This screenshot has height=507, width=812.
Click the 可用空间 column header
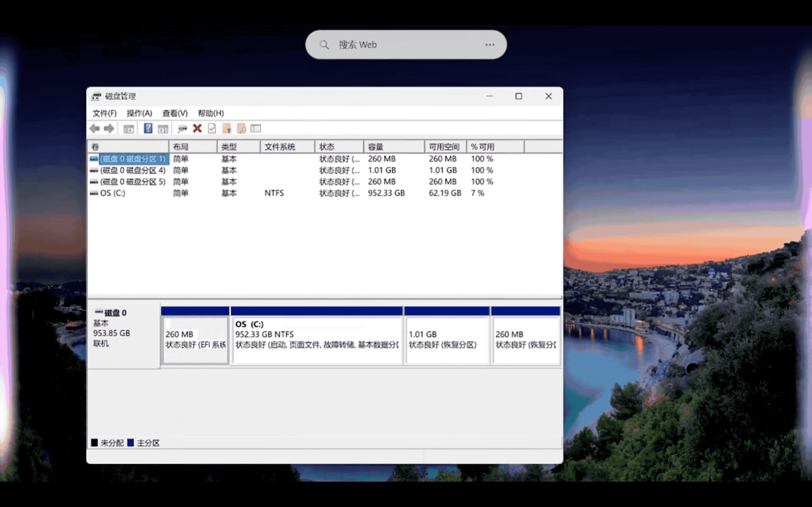pos(444,147)
